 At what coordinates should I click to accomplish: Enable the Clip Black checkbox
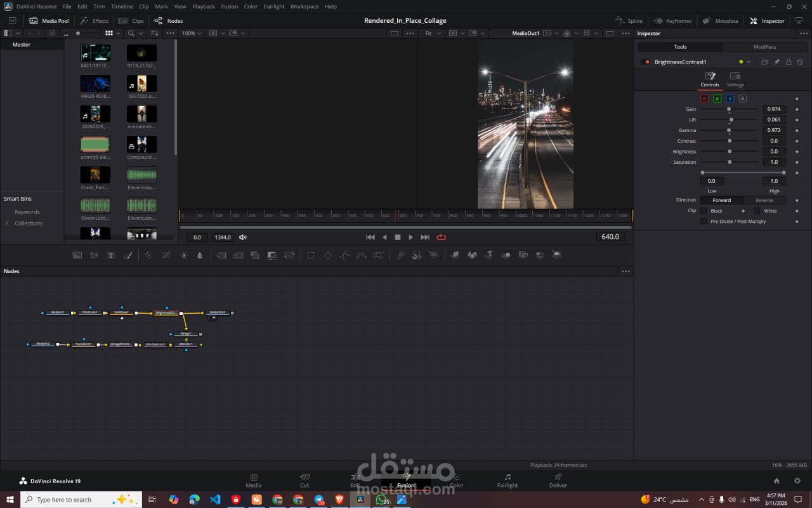(704, 211)
